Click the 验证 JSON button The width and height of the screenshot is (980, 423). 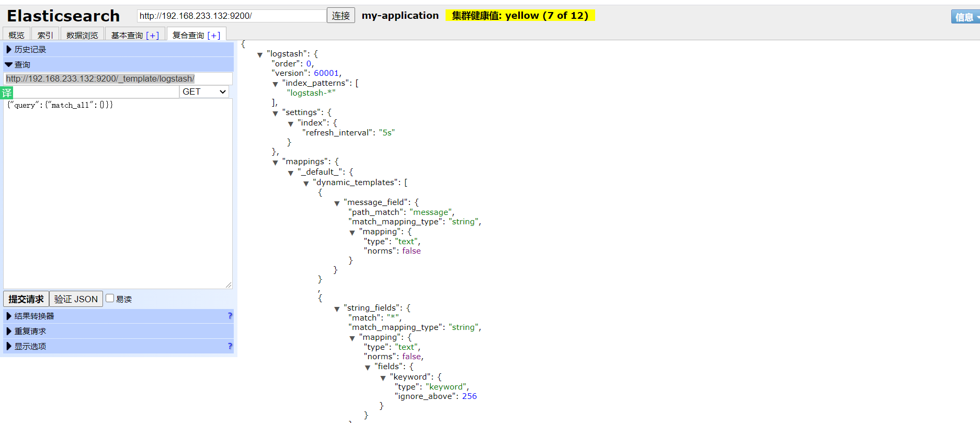click(76, 299)
